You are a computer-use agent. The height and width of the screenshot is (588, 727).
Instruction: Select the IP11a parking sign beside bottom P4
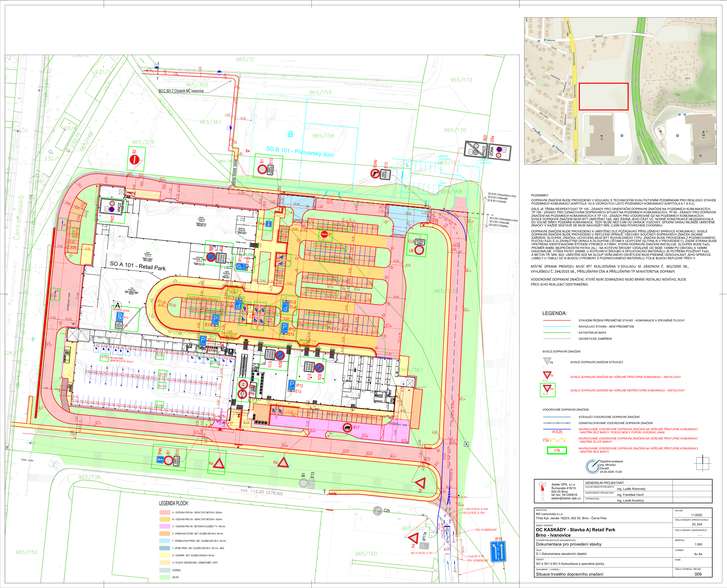point(424,546)
